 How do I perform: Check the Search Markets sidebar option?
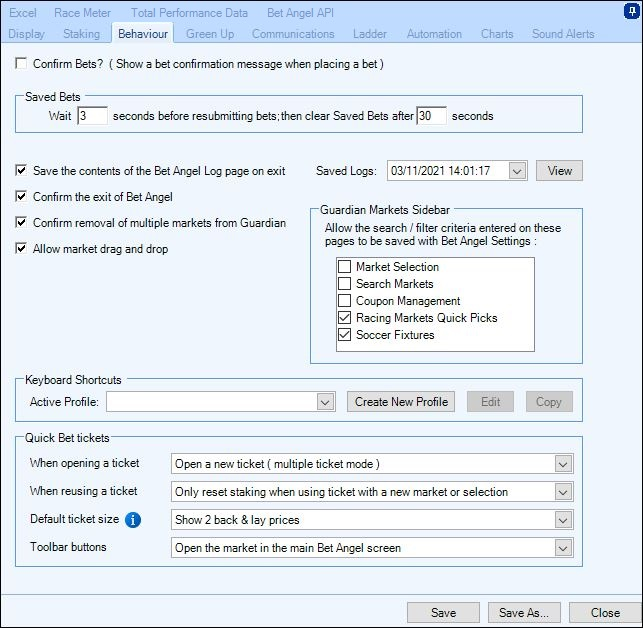(x=344, y=283)
